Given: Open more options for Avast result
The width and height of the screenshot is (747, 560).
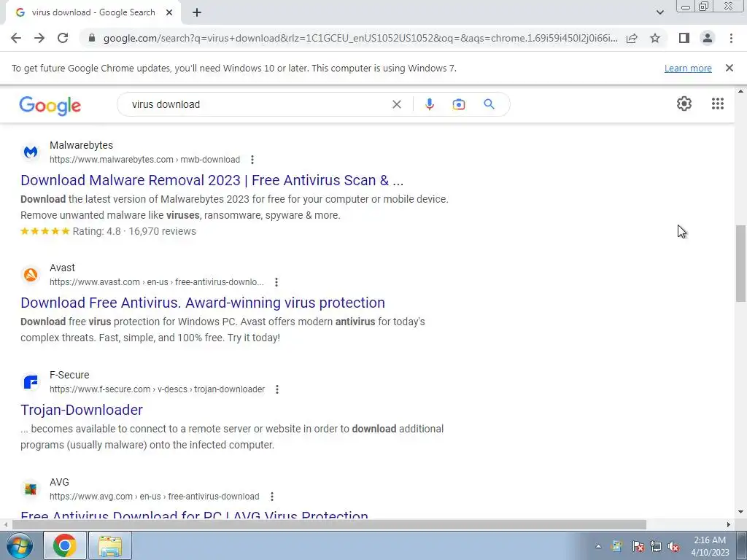Looking at the screenshot, I should click(276, 282).
